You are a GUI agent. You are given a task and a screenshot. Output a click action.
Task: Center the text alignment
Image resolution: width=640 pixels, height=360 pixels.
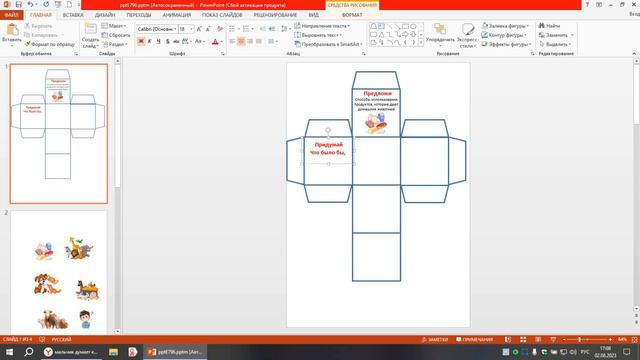tap(241, 41)
